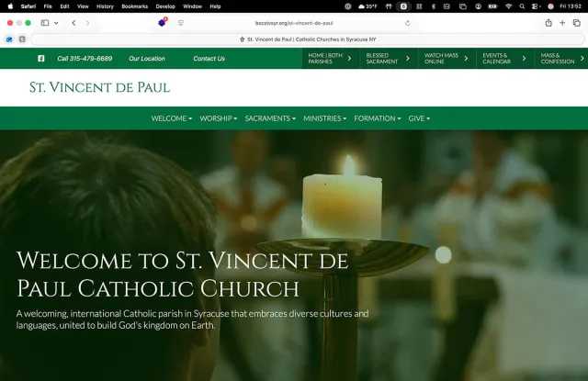Screen dimensions: 588x381
Task: Click the battery status icon
Action: (x=492, y=6)
